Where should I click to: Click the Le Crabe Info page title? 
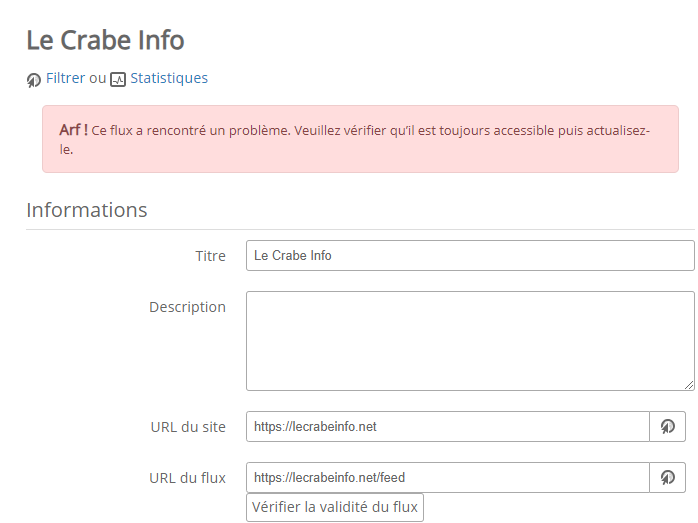coord(105,40)
